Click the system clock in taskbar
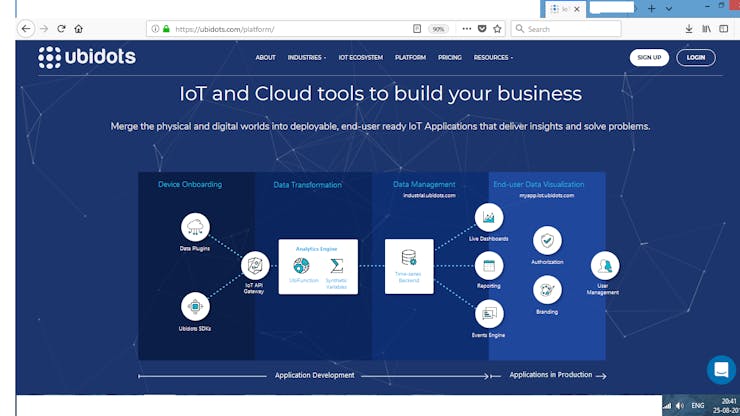This screenshot has width=740, height=416. pos(726,406)
